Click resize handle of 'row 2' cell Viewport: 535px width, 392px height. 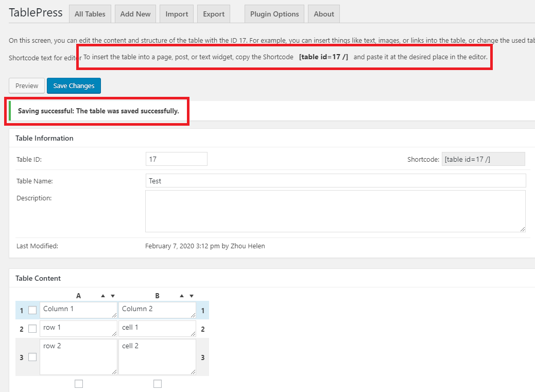tap(114, 372)
